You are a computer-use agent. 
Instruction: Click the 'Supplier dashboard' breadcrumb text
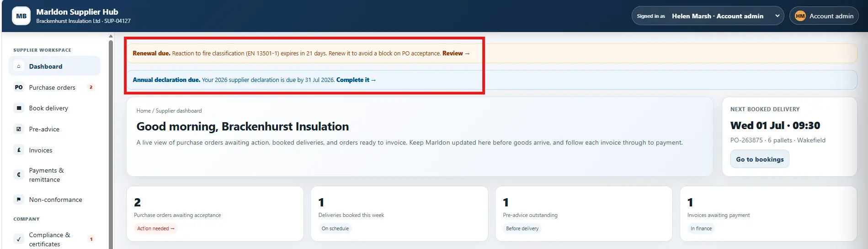[179, 111]
